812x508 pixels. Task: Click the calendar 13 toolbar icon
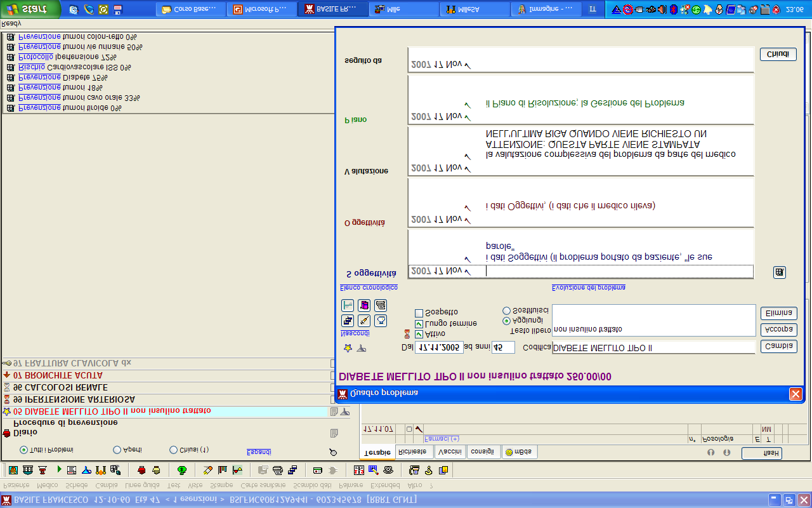358,470
